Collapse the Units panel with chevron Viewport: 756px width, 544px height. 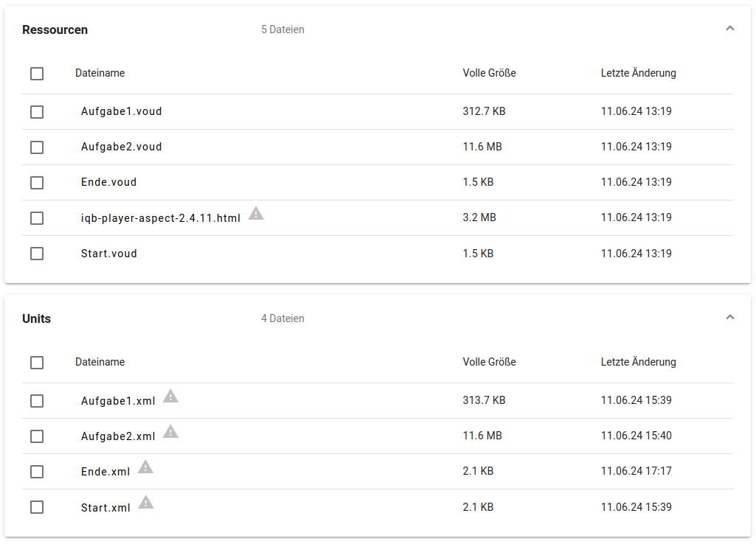[x=730, y=318]
